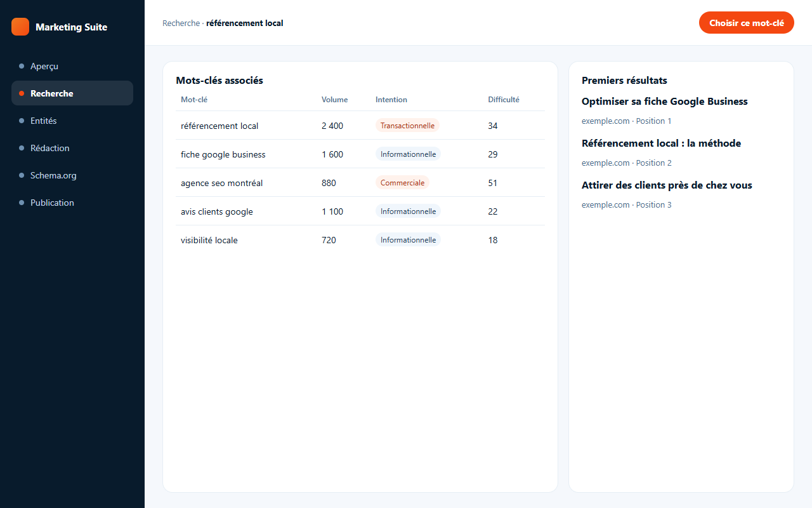Click the volume value 2 400
This screenshot has height=508, width=812.
pos(332,126)
